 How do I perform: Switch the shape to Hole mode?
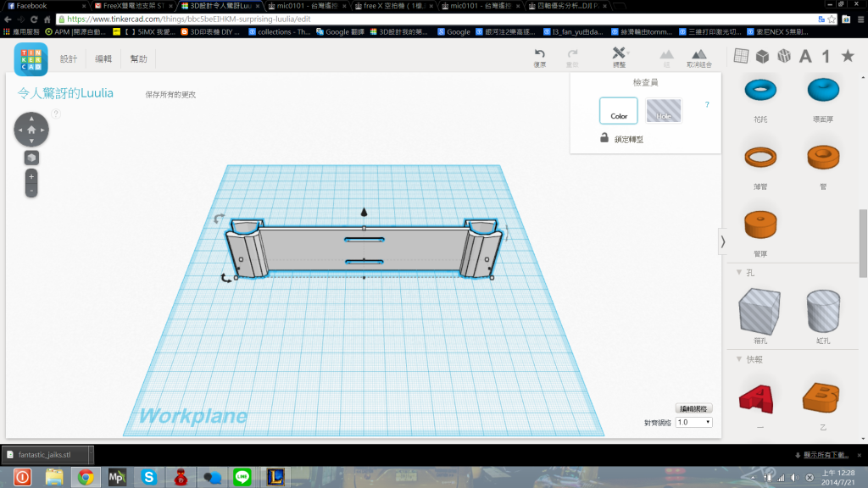point(663,111)
